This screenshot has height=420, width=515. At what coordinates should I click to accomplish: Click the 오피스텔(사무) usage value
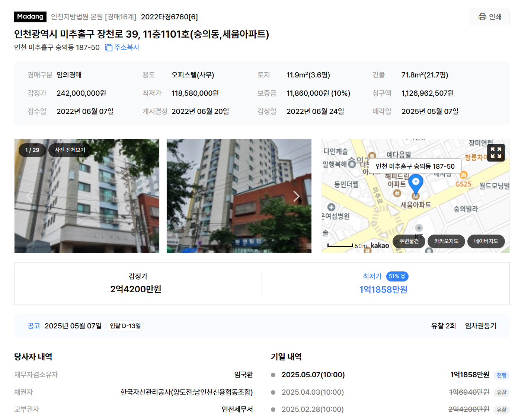193,75
